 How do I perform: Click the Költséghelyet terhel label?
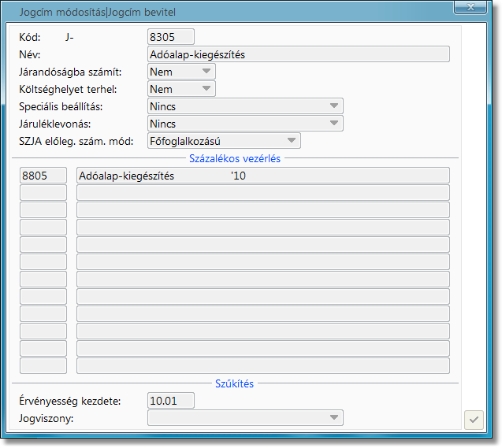[68, 89]
